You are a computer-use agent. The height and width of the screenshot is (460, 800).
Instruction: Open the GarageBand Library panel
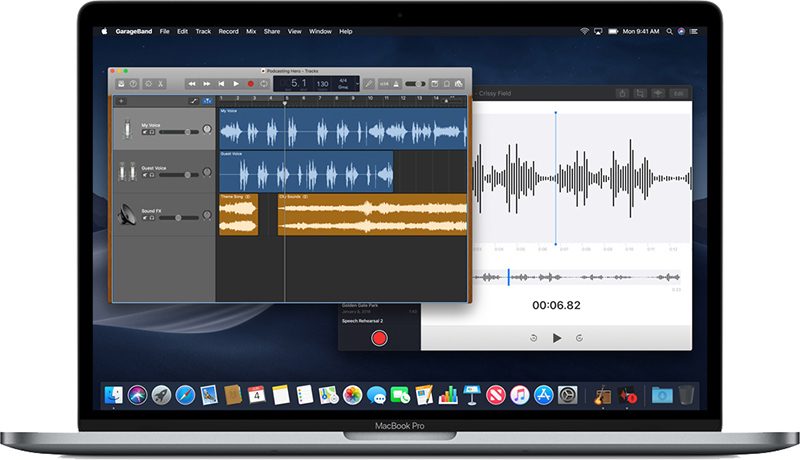[x=121, y=84]
